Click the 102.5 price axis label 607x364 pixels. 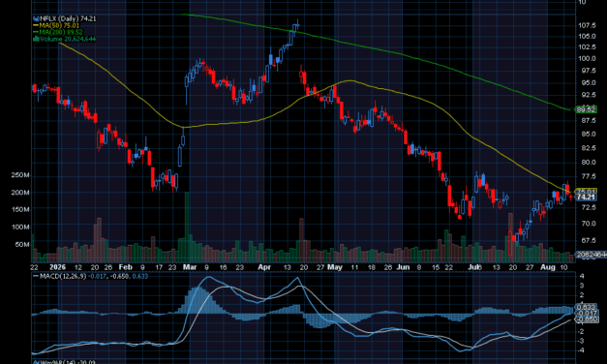(x=587, y=46)
